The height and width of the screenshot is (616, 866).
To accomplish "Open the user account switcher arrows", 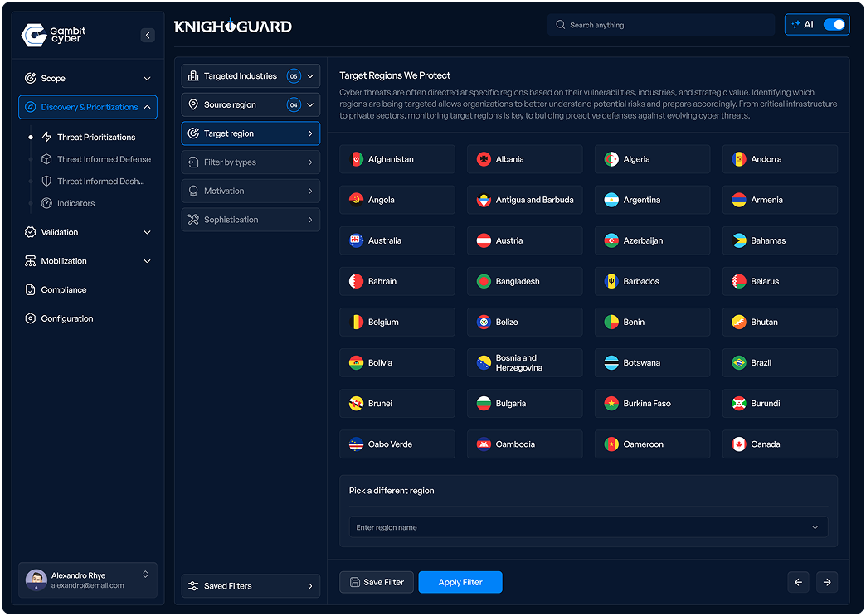I will (x=145, y=574).
